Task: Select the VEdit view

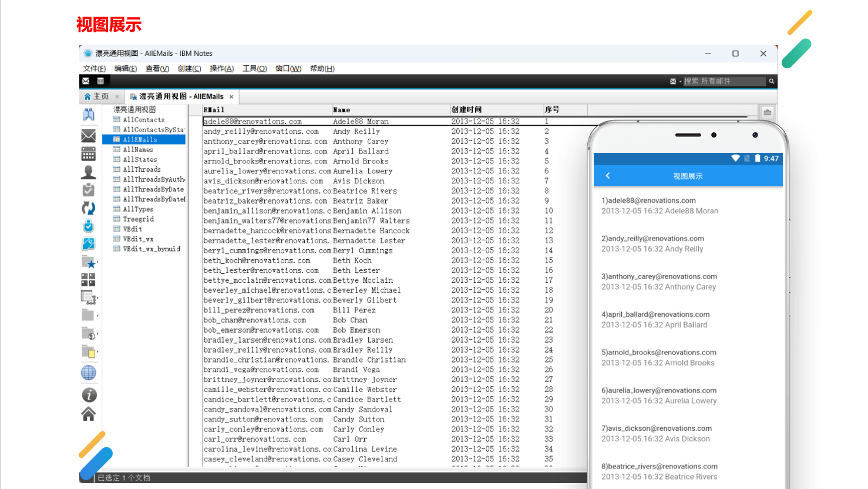Action: point(133,229)
